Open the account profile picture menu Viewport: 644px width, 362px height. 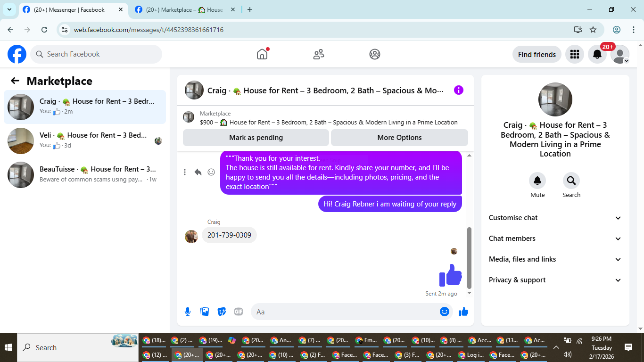[x=620, y=54]
